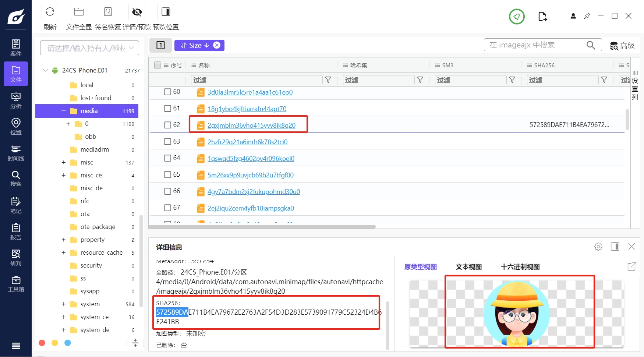The image size is (644, 357).
Task: Check the checkbox for row 64
Action: point(167,158)
